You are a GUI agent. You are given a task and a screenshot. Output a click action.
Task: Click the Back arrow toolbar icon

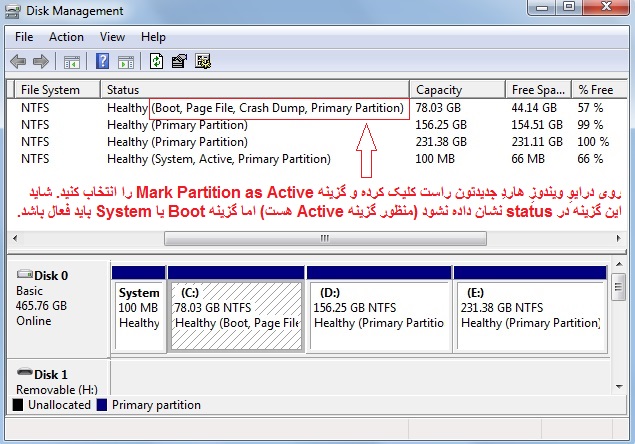click(17, 61)
